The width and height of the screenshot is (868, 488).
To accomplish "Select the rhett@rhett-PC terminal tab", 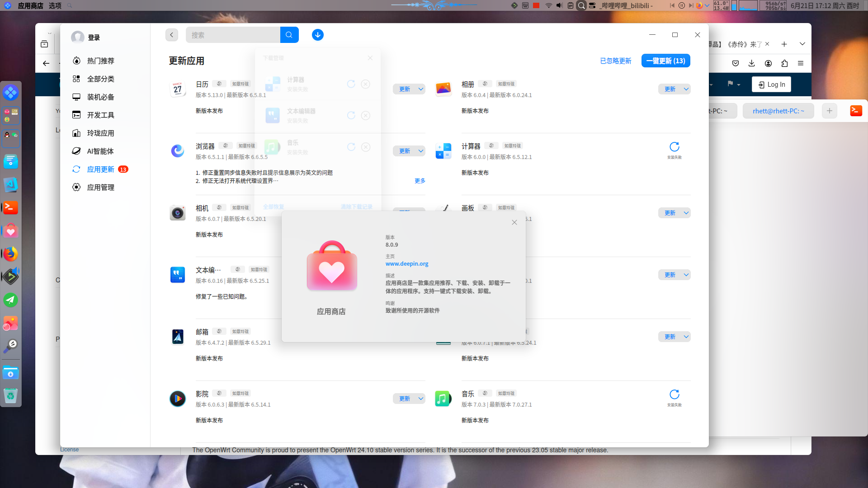I will (778, 111).
